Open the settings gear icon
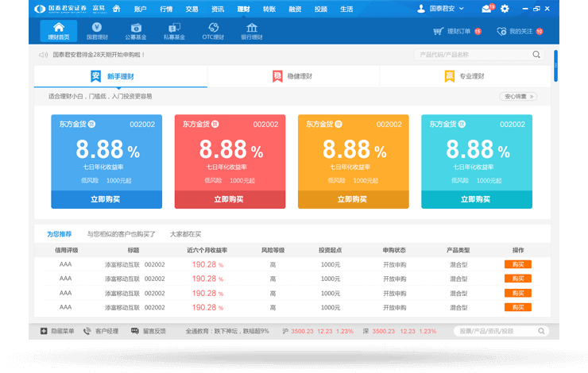The width and height of the screenshot is (588, 373). [x=505, y=9]
